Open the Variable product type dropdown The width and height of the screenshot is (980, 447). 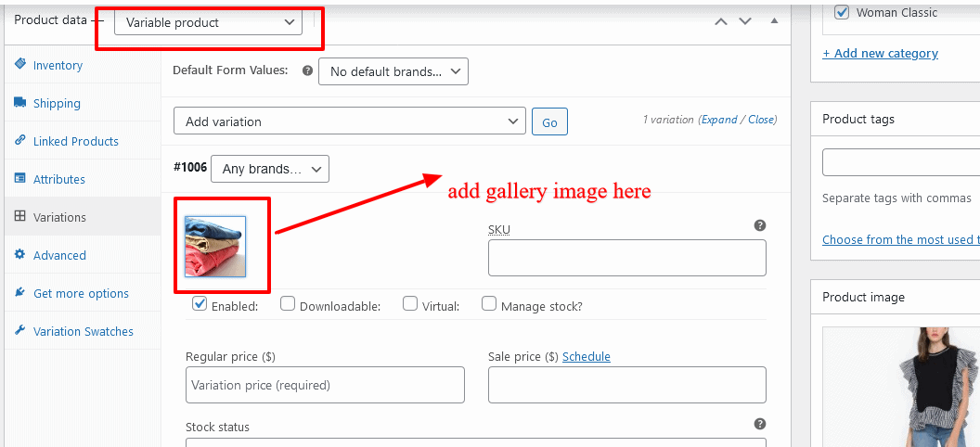(208, 22)
